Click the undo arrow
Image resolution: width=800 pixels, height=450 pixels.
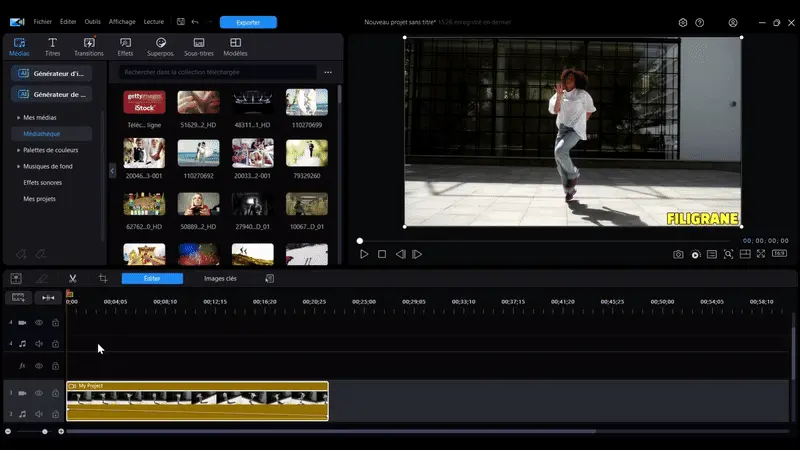point(194,21)
